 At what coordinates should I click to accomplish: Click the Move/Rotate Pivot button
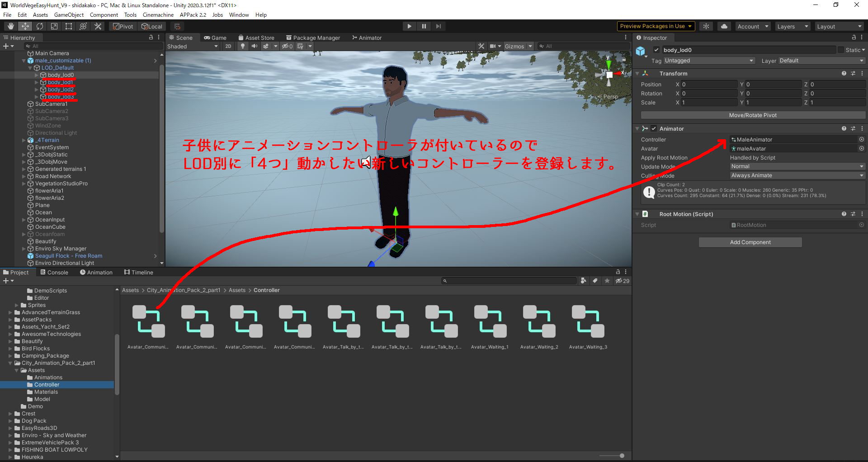[752, 115]
